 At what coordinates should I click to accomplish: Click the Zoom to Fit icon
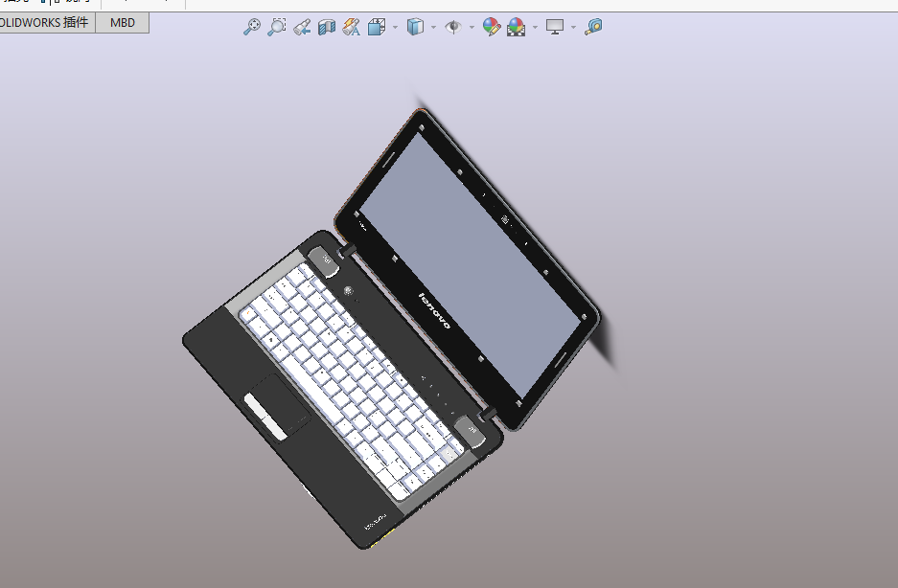tap(252, 27)
